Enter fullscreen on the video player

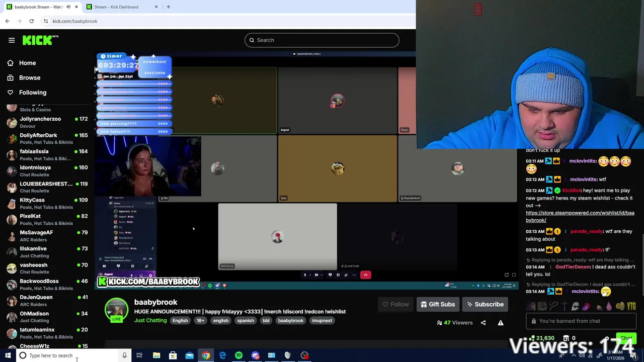pos(514,275)
